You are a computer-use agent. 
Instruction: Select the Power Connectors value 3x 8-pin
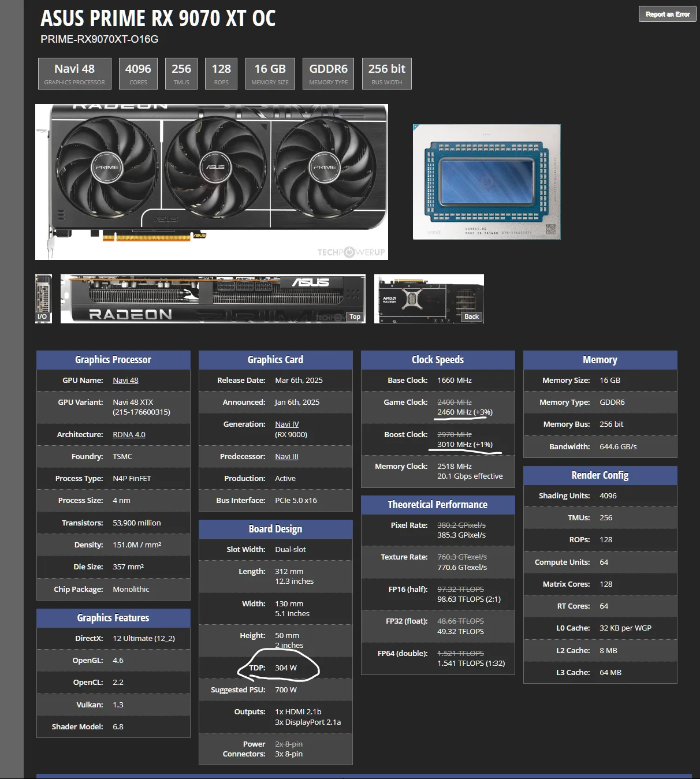coord(289,754)
